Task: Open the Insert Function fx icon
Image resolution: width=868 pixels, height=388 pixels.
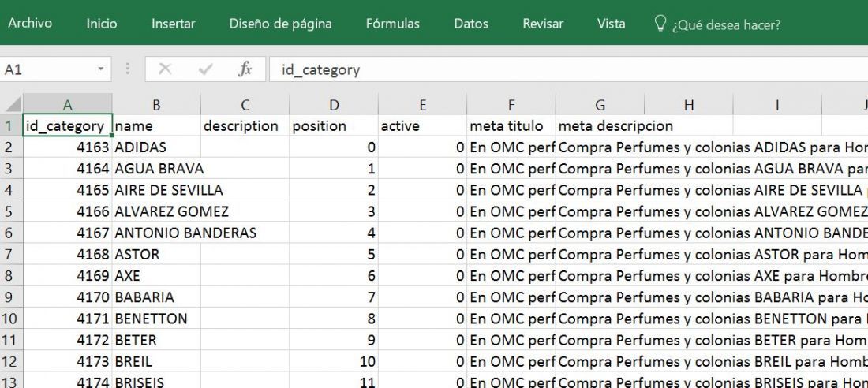Action: click(245, 69)
